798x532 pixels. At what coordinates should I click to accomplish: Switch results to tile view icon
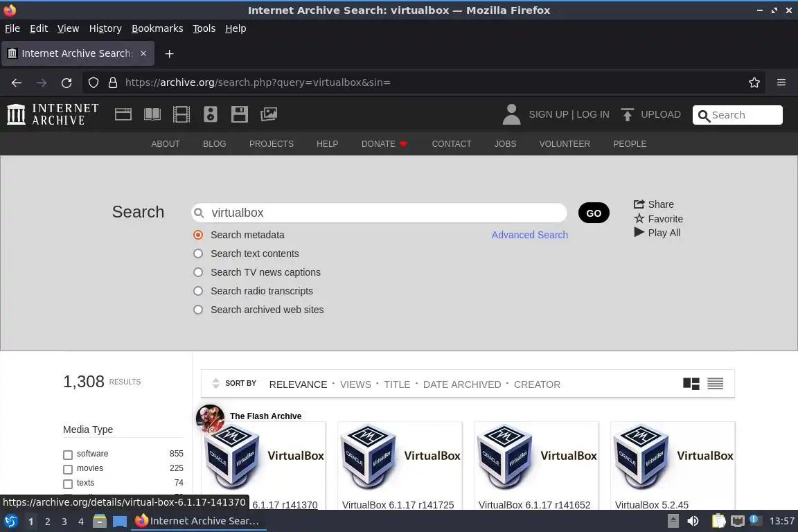pos(691,383)
